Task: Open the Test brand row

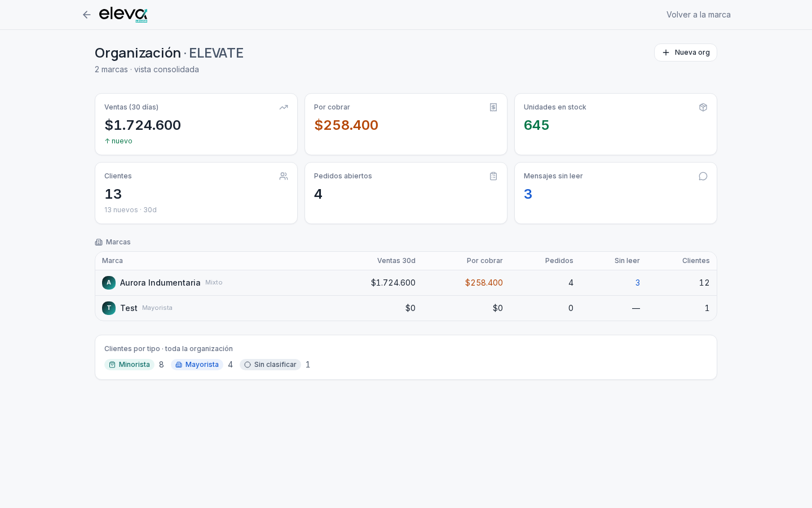Action: click(406, 308)
